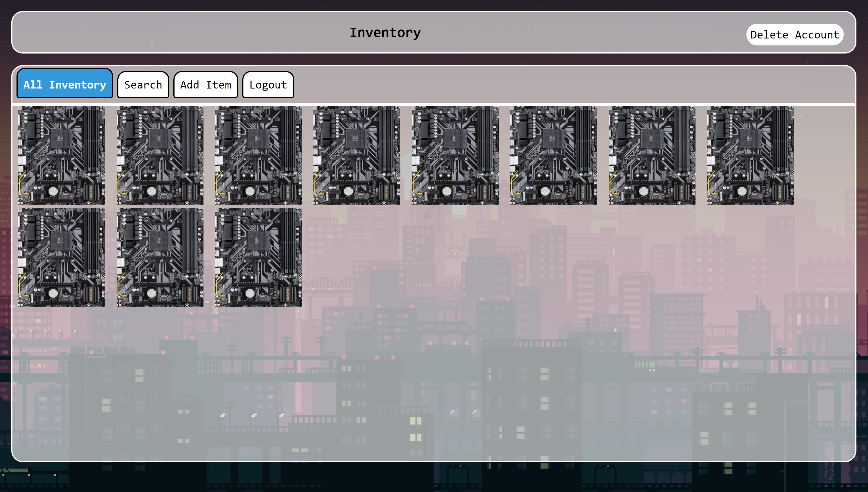The image size is (868, 492).
Task: Select the seventh motherboard image in top row
Action: point(652,155)
